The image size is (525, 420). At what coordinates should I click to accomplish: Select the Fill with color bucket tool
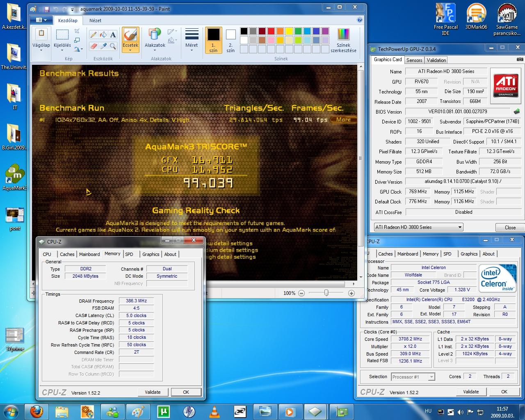tap(103, 35)
